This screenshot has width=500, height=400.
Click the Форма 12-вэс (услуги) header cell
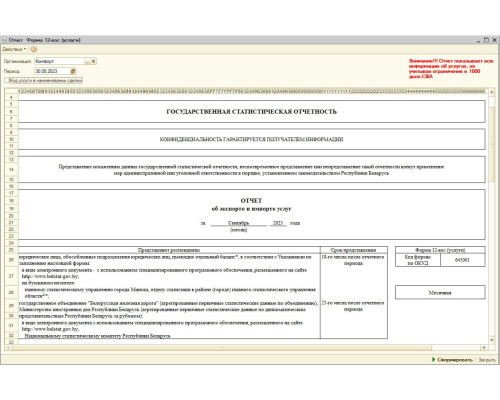440,250
